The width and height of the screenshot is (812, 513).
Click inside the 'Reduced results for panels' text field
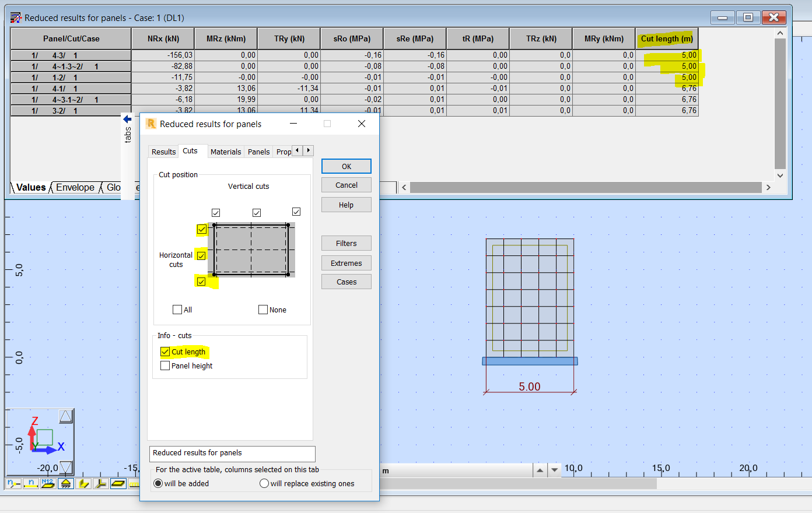tap(232, 454)
